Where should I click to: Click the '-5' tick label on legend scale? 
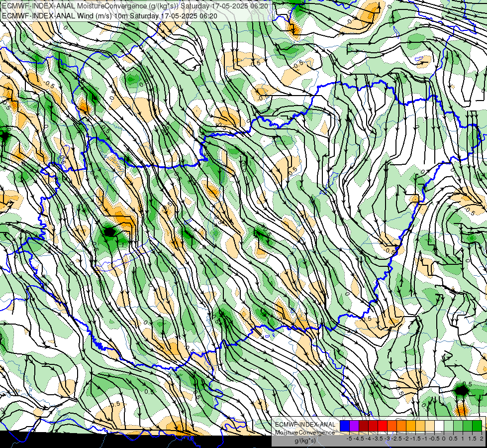point(349,439)
